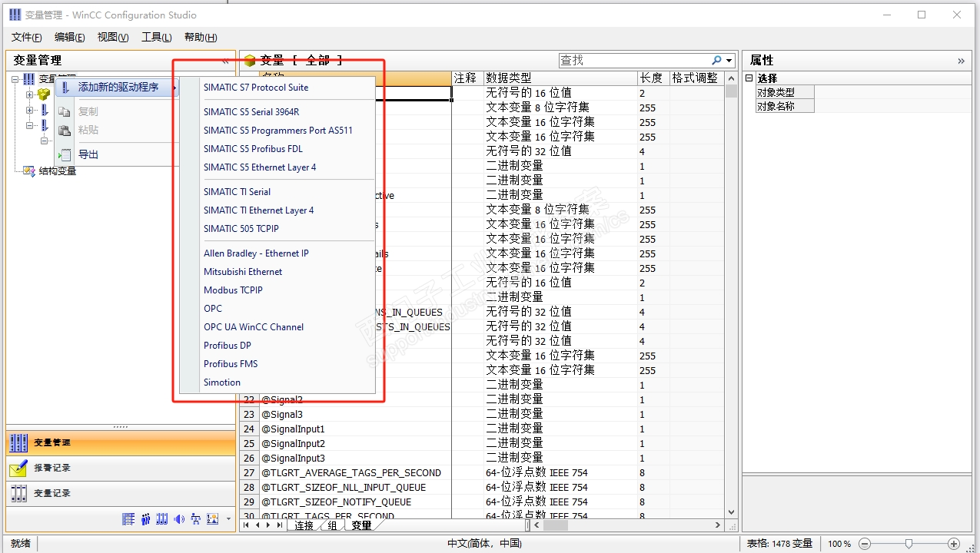Open the 工具(L) menu
The height and width of the screenshot is (553, 980).
pos(156,37)
